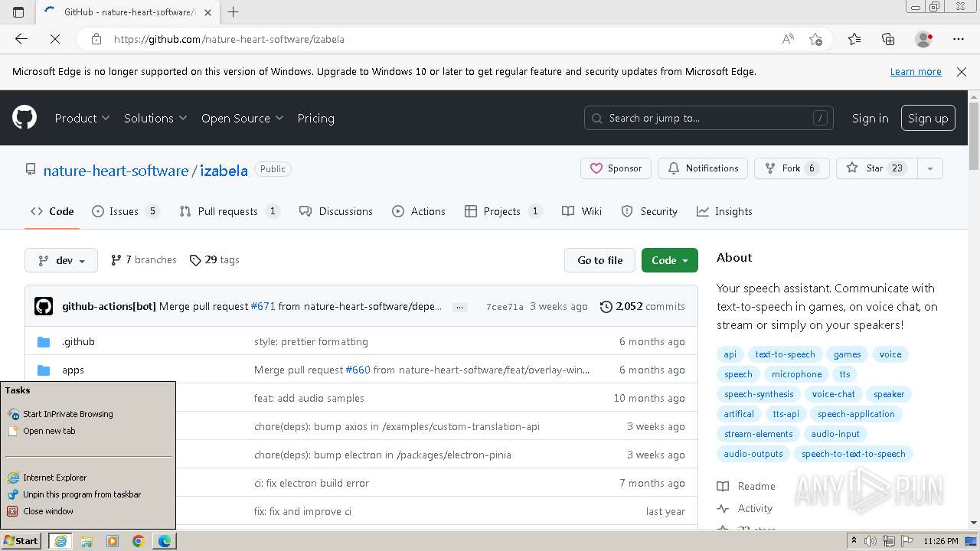Open Read aloud icon in address bar
The height and width of the screenshot is (551, 980).
pyautogui.click(x=788, y=39)
